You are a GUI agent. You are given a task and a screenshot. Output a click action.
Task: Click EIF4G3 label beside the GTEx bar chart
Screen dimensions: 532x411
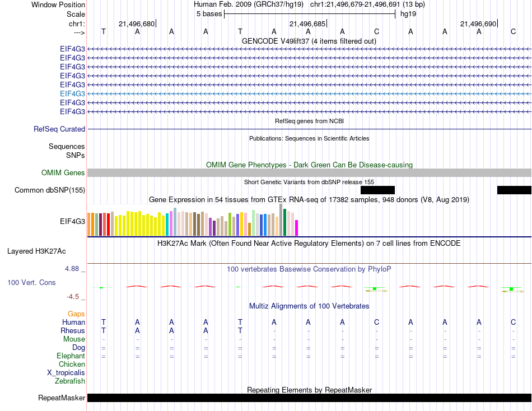72,221
